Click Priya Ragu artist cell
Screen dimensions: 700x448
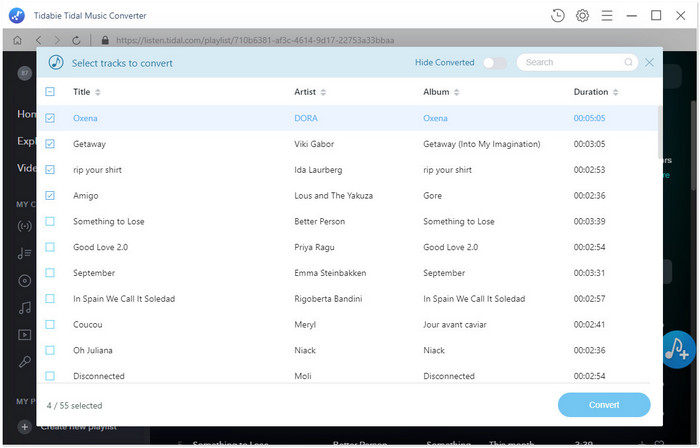tap(314, 247)
